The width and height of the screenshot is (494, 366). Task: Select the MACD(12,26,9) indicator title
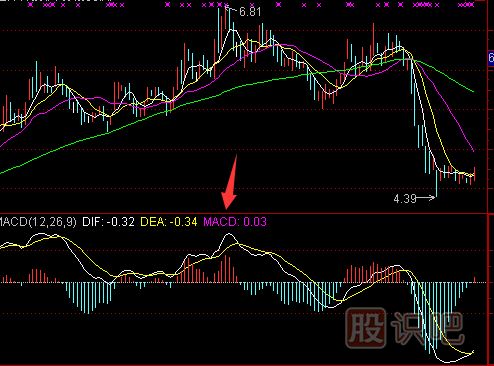point(38,222)
